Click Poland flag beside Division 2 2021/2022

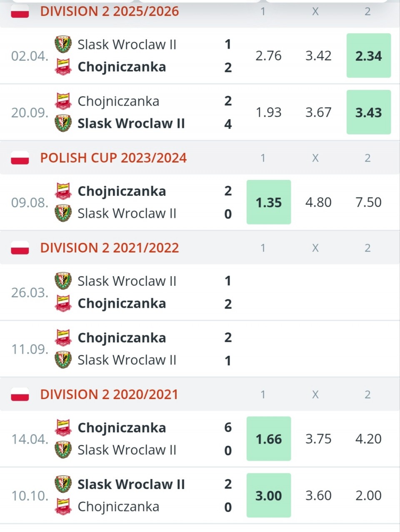point(20,248)
